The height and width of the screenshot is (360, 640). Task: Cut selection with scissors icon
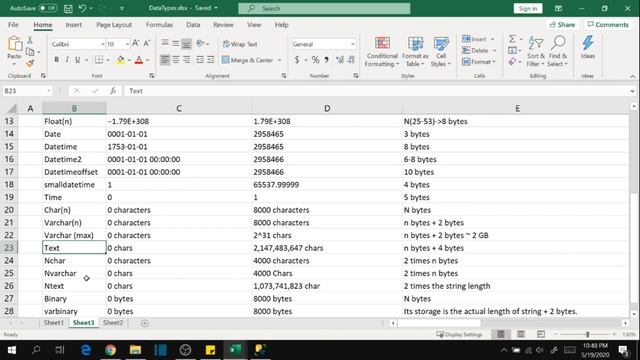30,40
